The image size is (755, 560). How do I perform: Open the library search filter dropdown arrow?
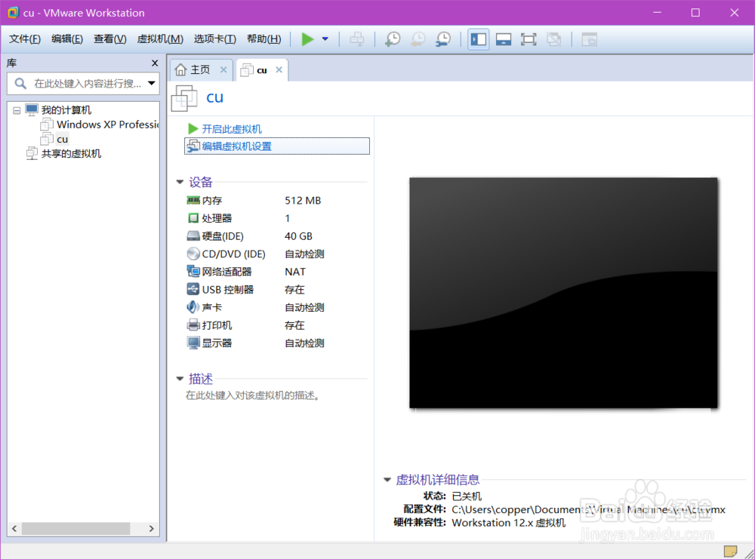point(152,83)
